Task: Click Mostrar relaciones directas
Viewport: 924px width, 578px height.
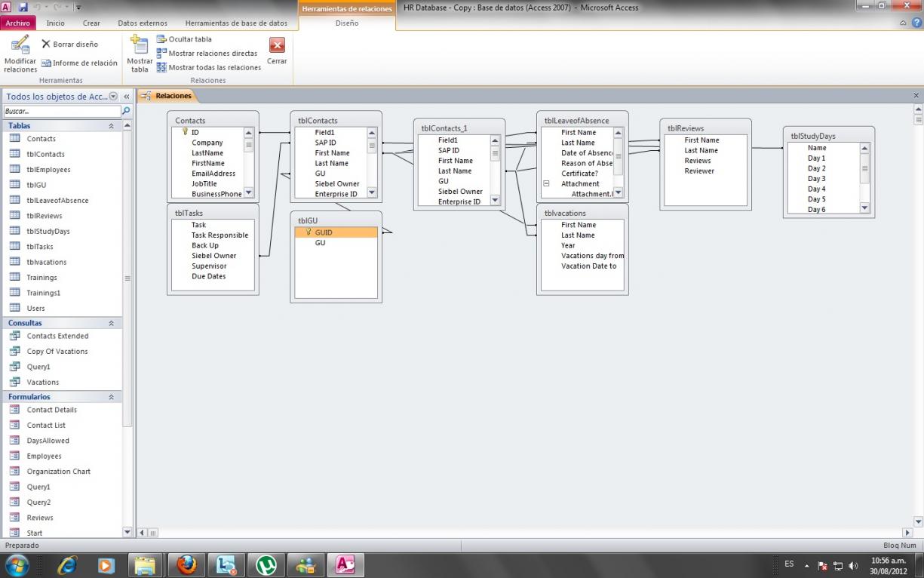Action: [x=207, y=54]
